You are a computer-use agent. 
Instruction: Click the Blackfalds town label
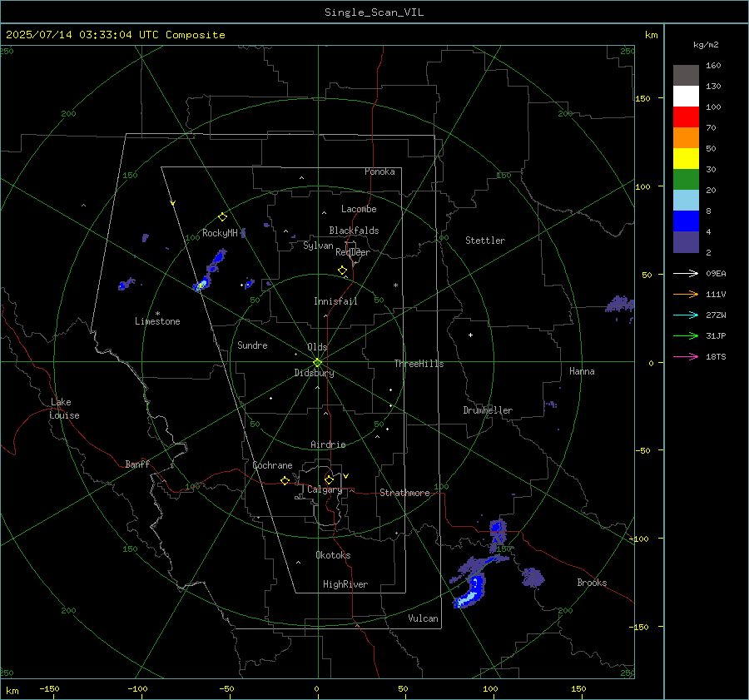point(354,231)
